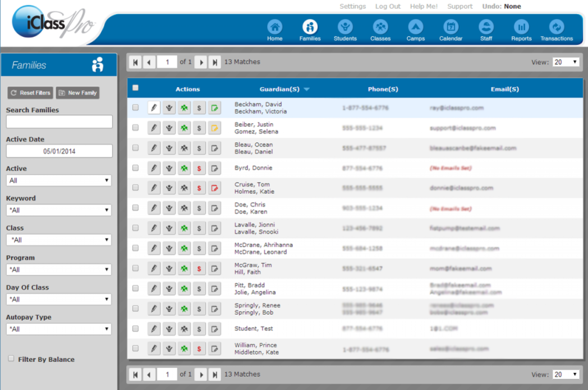This screenshot has height=390, width=588.
Task: Change the View count dropdown
Action: pyautogui.click(x=565, y=62)
